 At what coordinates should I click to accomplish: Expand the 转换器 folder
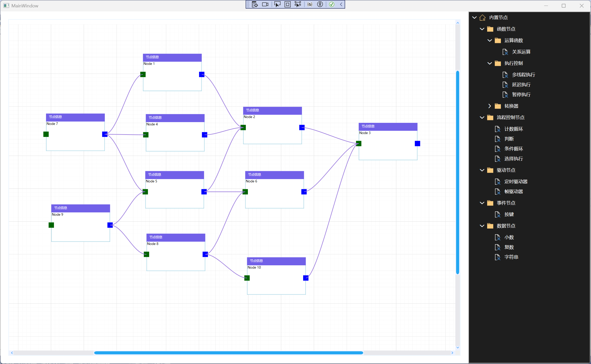coord(489,106)
